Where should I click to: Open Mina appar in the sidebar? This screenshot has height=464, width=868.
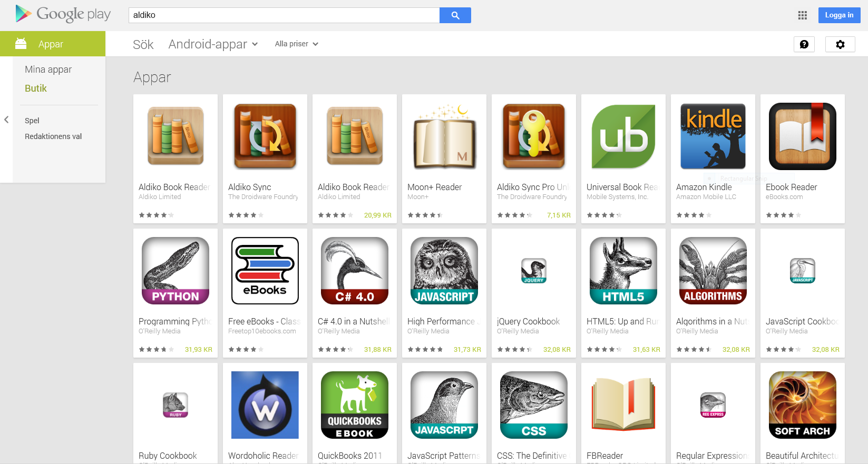[48, 70]
